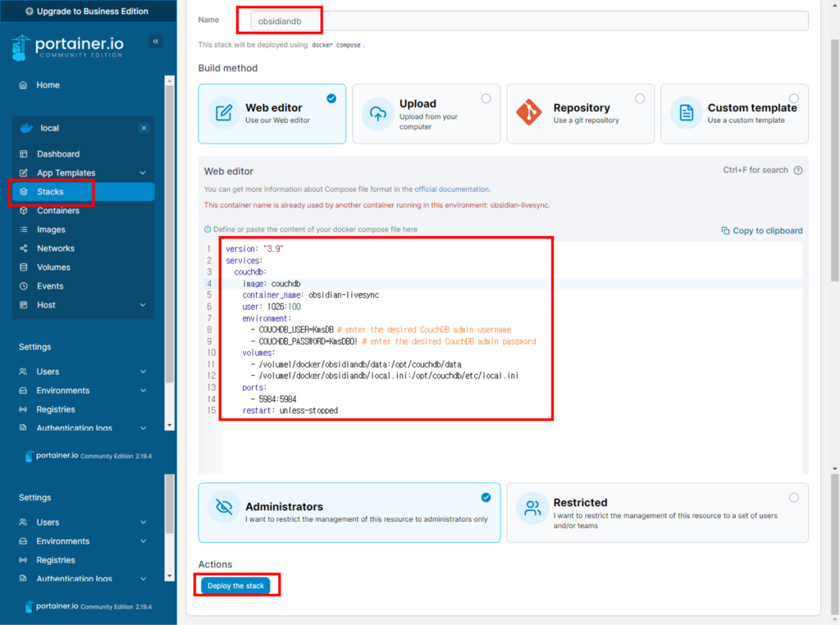Click the editor line 'version: "3.9"'
The height and width of the screenshot is (625, 840).
[254, 249]
